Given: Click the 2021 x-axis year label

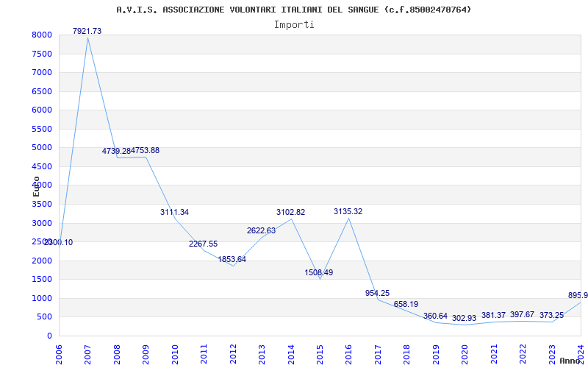Looking at the screenshot, I should coord(494,355).
